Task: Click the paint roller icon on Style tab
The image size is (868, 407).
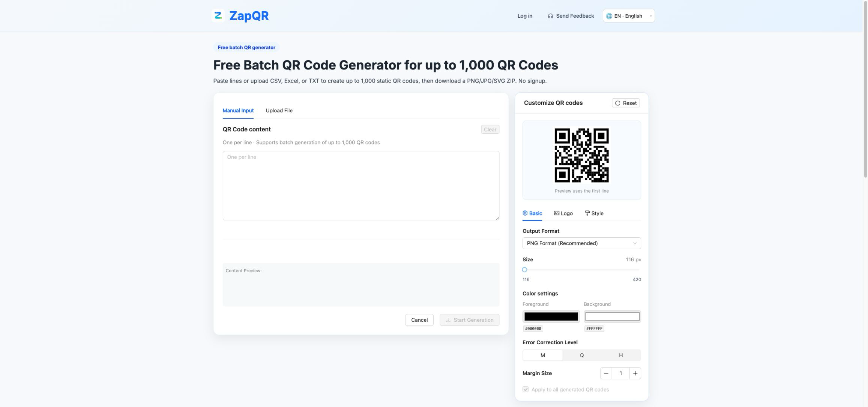Action: click(587, 213)
